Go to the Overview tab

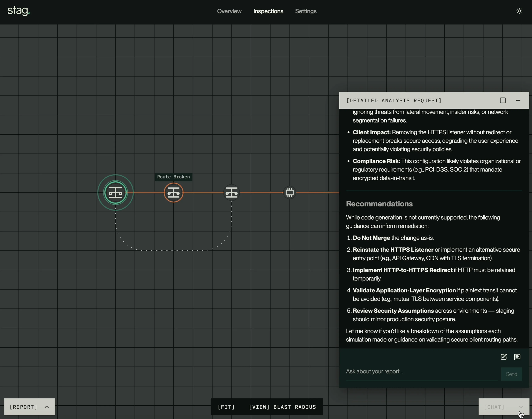click(x=229, y=11)
